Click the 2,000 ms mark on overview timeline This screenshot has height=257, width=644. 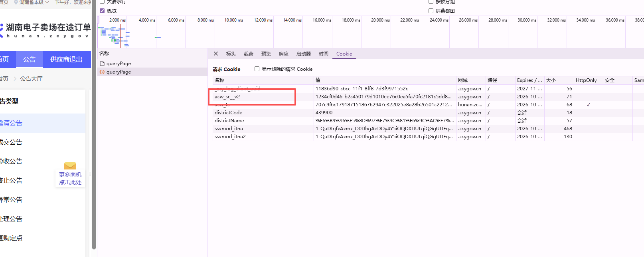117,20
